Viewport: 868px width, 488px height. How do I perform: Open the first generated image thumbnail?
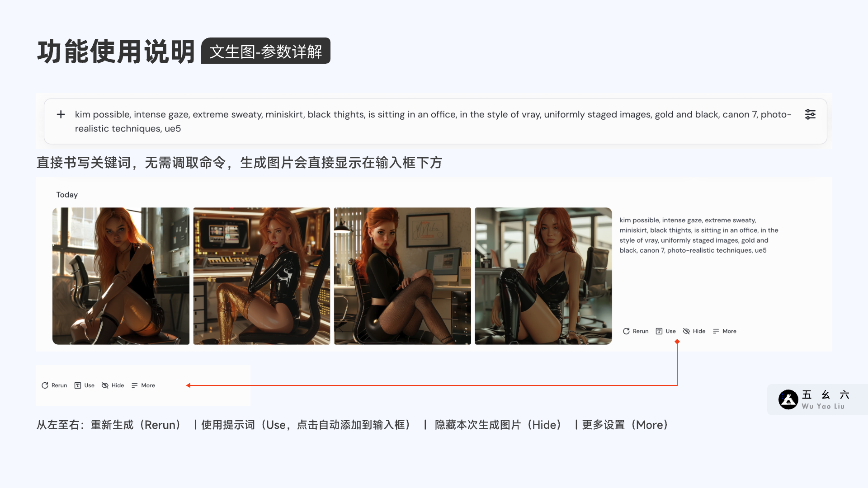pyautogui.click(x=121, y=276)
